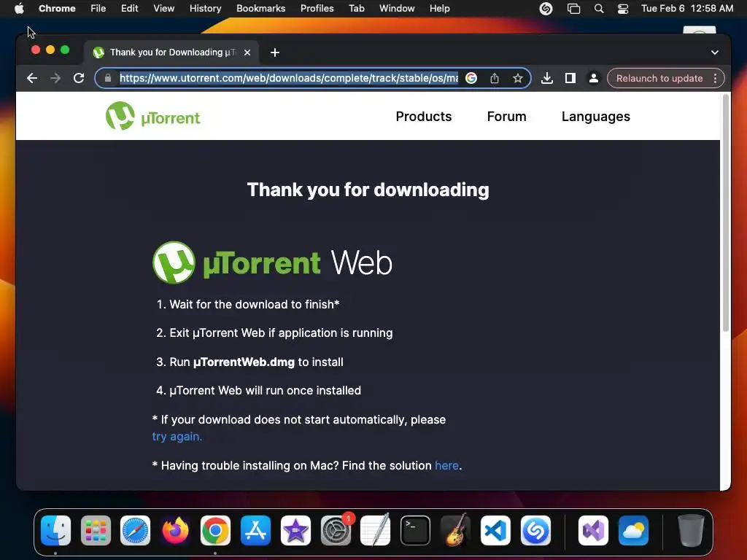Open the Languages navigation menu

click(595, 117)
